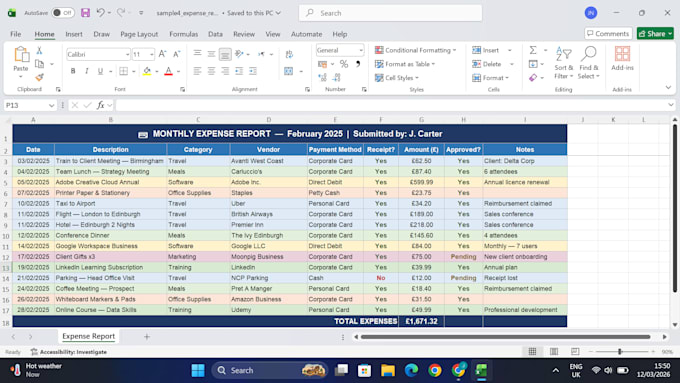Open Conditional Formatting menu

pyautogui.click(x=415, y=50)
